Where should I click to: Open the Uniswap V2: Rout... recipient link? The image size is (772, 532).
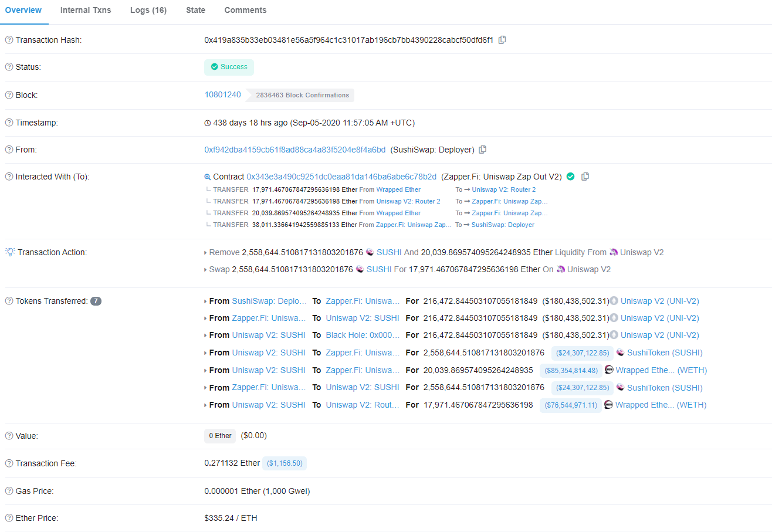pyautogui.click(x=363, y=405)
